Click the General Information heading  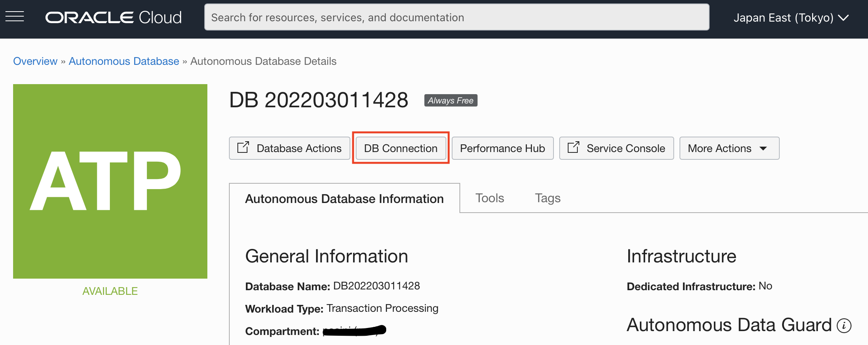click(x=326, y=256)
